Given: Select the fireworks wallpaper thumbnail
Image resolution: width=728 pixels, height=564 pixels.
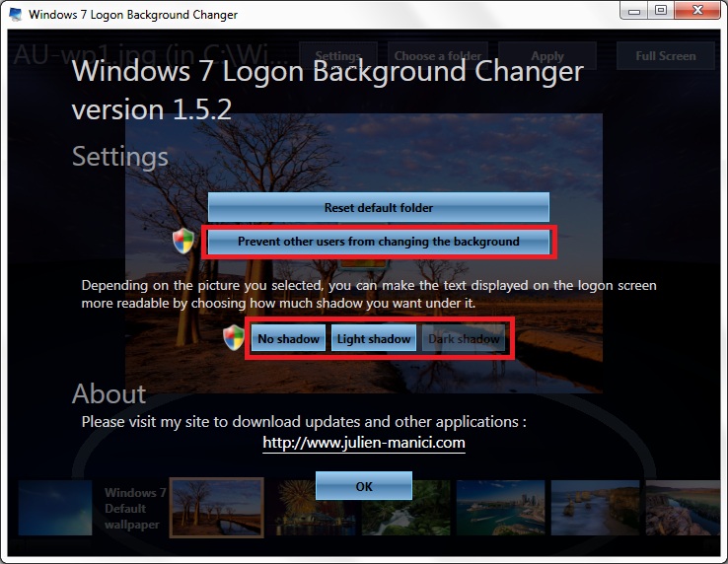Looking at the screenshot, I should (313, 508).
